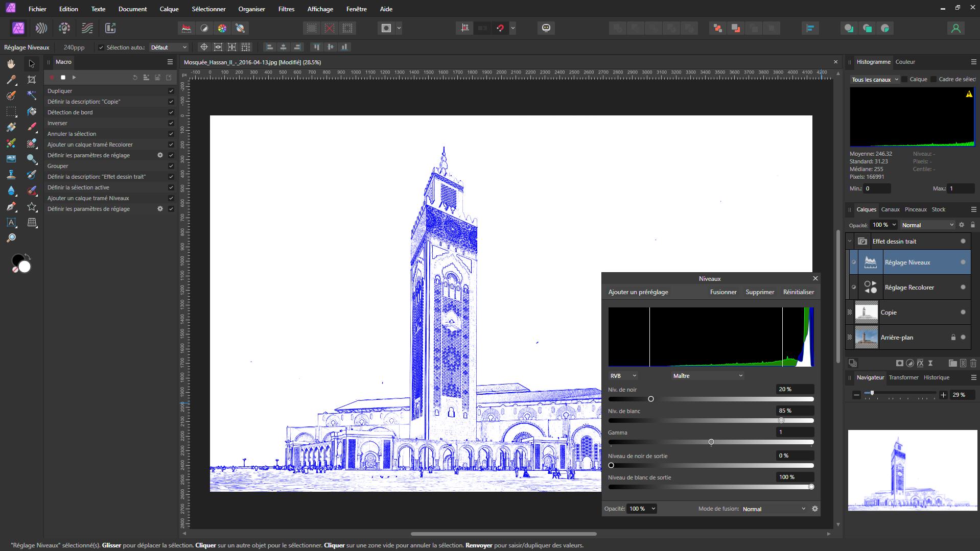Open the Liquify Persona in the toolbar
Viewport: 980px width, 551px height.
[x=41, y=28]
